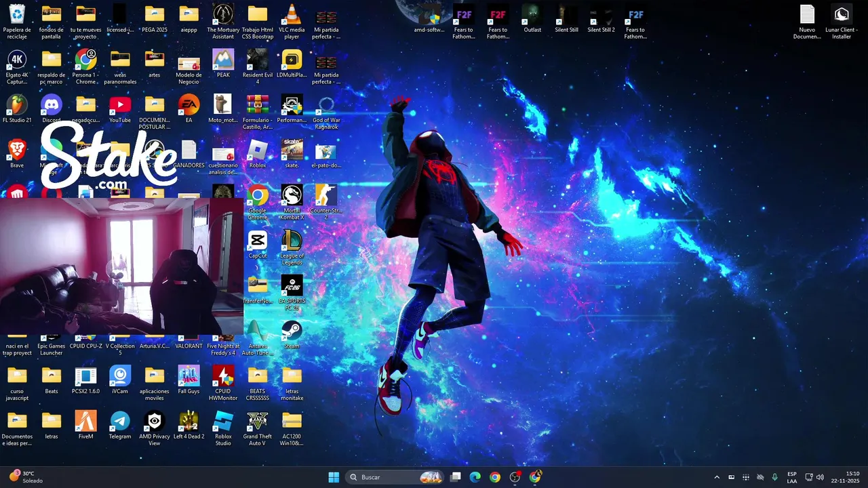Open the AC1200 Win10 folder

pyautogui.click(x=292, y=428)
